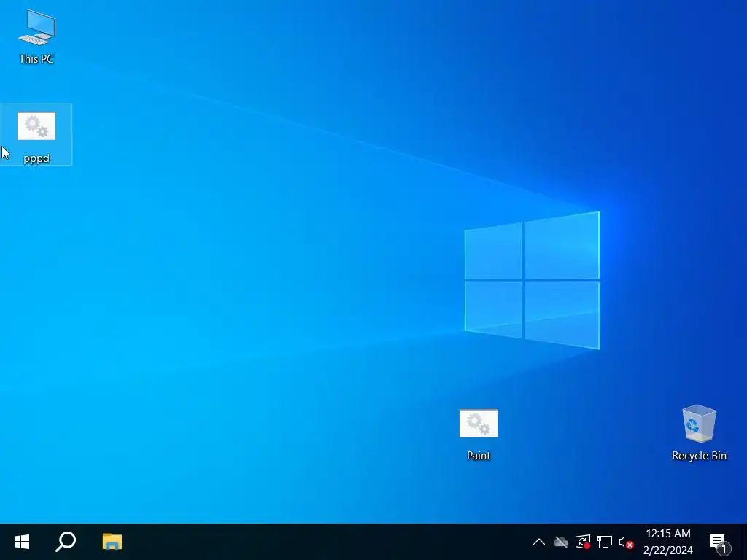Launch File Explorer from the taskbar

[x=112, y=542]
